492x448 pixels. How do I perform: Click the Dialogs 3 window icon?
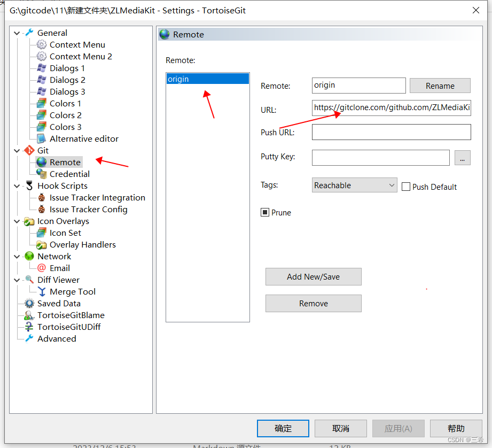click(x=42, y=91)
